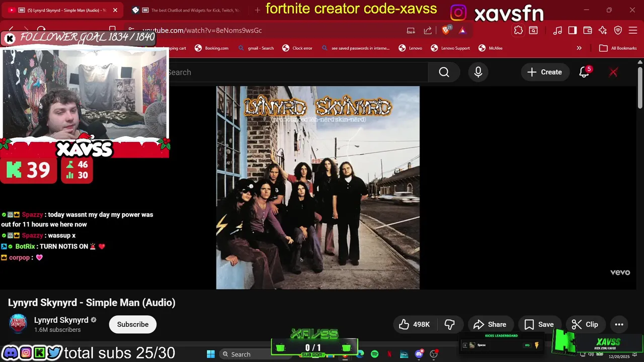644x362 pixels.
Task: Open a new browser tab
Action: (x=258, y=10)
